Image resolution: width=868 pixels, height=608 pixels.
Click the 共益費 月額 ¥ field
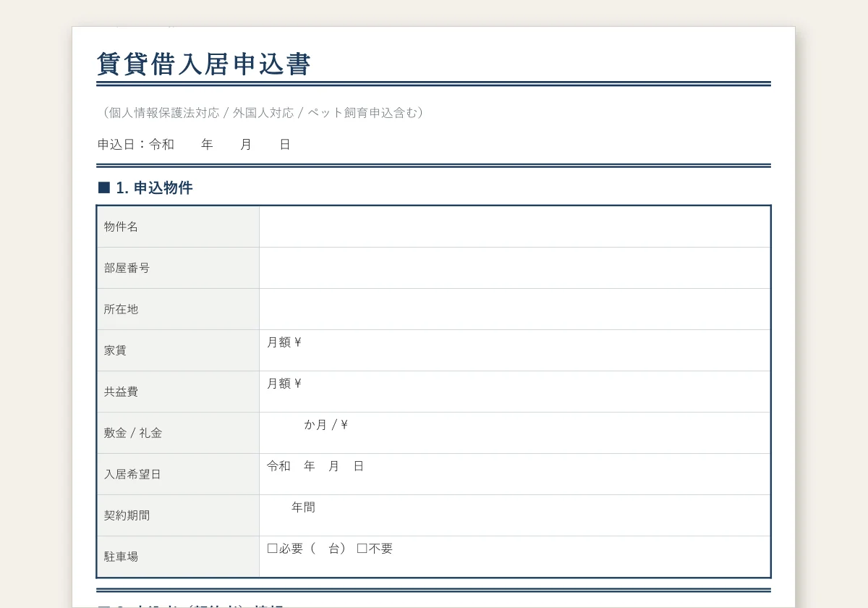[x=514, y=392]
